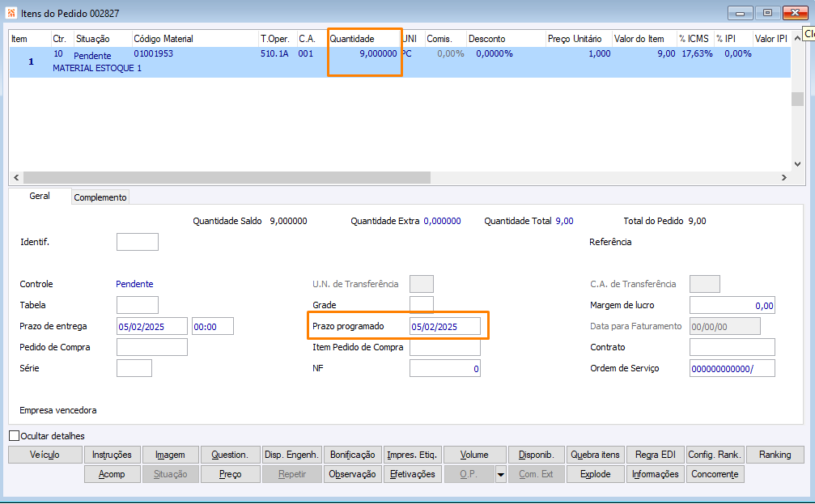
Task: Select the Geral tab
Action: click(40, 196)
